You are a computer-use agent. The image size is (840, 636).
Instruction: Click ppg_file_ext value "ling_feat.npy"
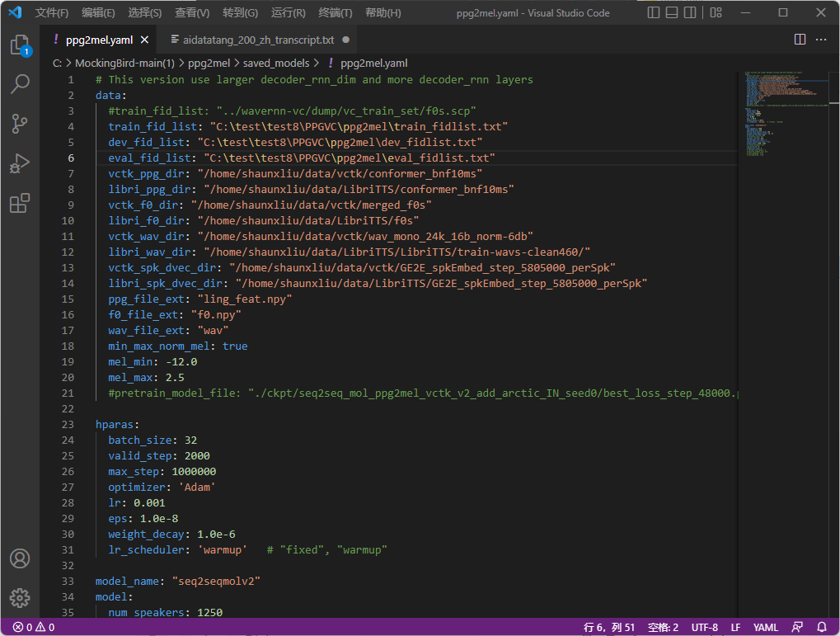[x=245, y=299]
